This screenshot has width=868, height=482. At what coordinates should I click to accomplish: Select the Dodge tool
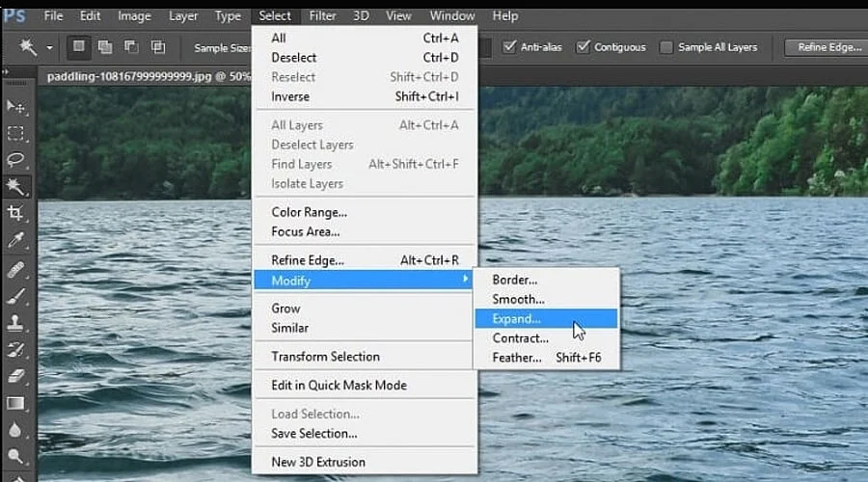[15, 457]
